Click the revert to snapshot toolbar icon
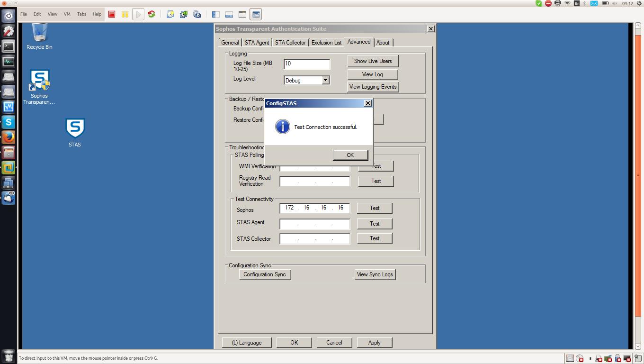 click(x=184, y=14)
